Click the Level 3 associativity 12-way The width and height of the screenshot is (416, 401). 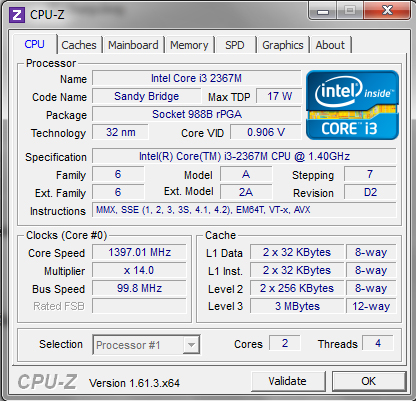pos(371,306)
